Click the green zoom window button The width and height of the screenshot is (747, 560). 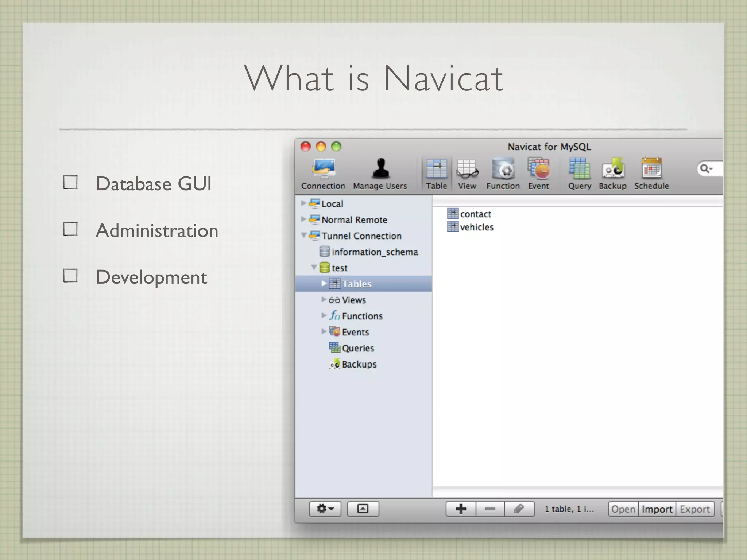336,147
